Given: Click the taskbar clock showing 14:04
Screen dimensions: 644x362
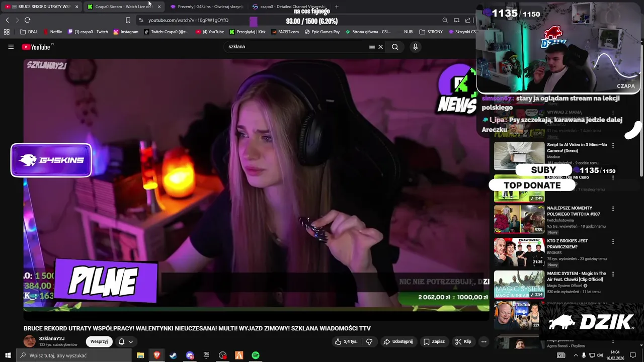Looking at the screenshot, I should (x=615, y=355).
